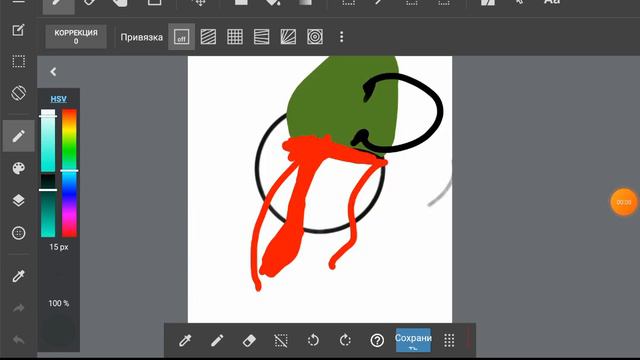Image resolution: width=640 pixels, height=360 pixels.
Task: Tap the Коррекция 0 correction button
Action: tap(76, 37)
